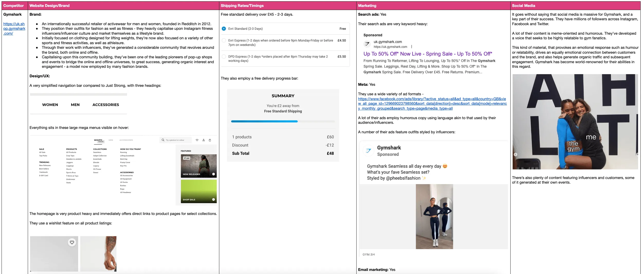This screenshot has width=644, height=274.
Task: Click 'Hoodies & Jackets' under PRODUCTS
Action: (x=74, y=159)
